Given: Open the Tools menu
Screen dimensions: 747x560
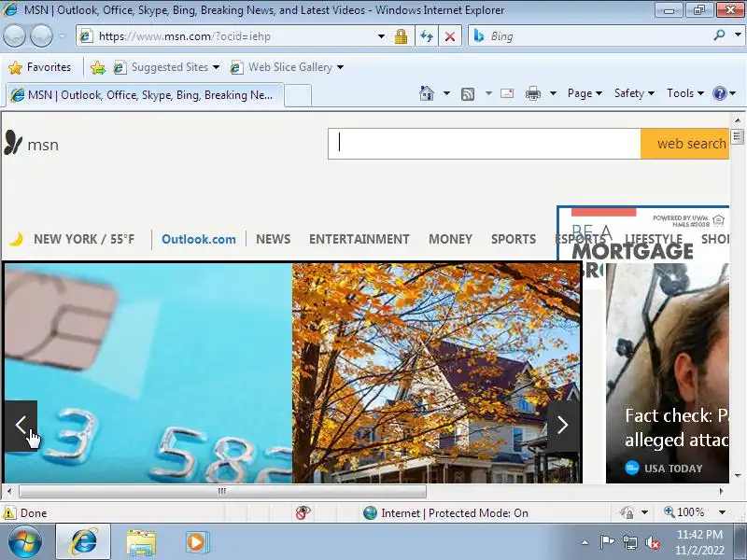Looking at the screenshot, I should tap(685, 93).
